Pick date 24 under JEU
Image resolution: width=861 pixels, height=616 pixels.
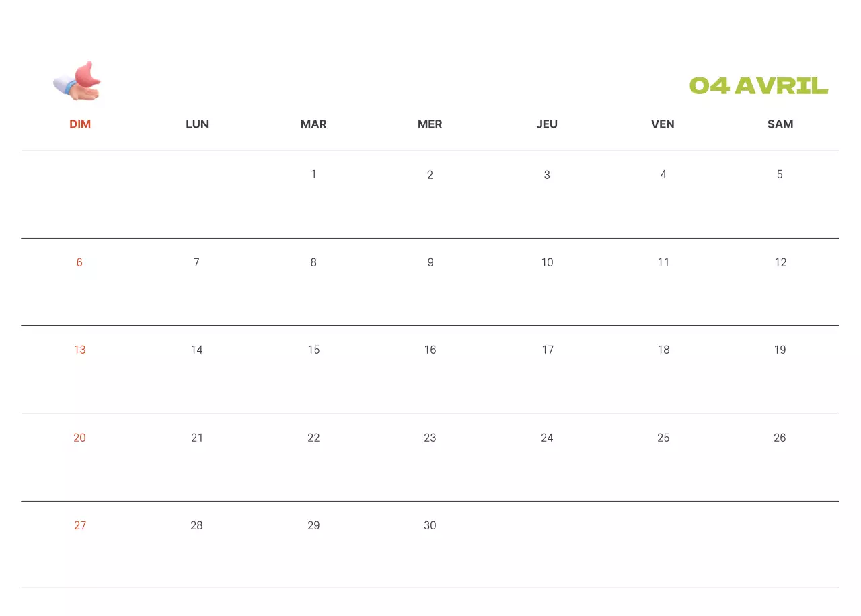(547, 438)
